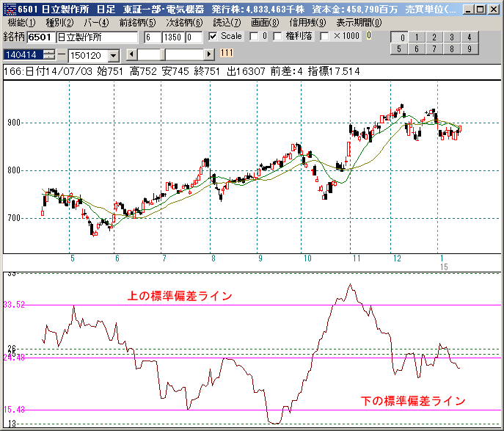This screenshot has height=431, width=504.
Task: Toggle the 権利落 checkbox
Action: 277,37
